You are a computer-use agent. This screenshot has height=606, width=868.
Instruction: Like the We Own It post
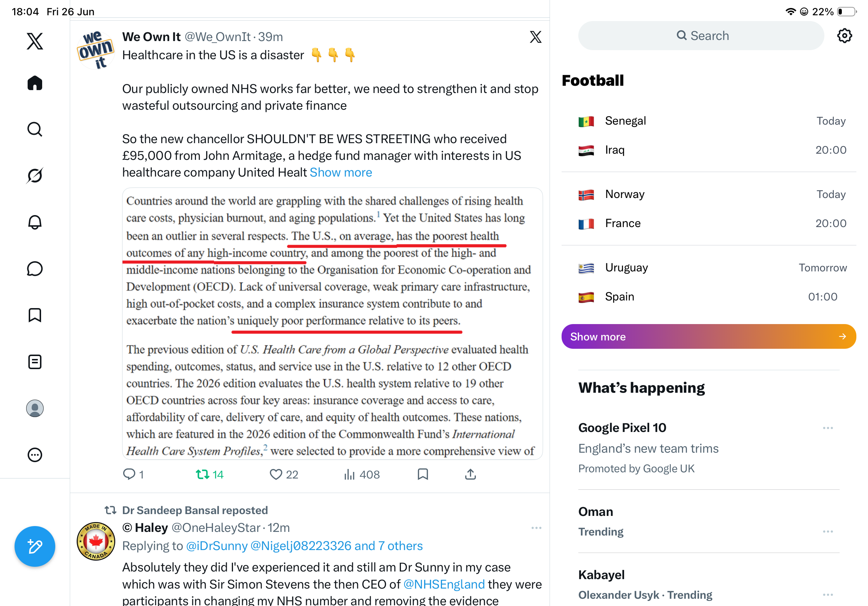[x=284, y=474]
